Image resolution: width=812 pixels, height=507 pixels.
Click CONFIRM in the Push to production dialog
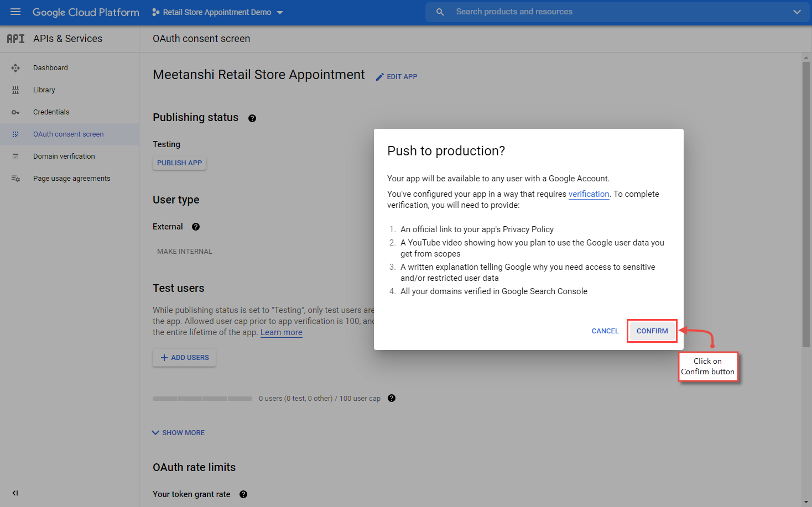652,331
